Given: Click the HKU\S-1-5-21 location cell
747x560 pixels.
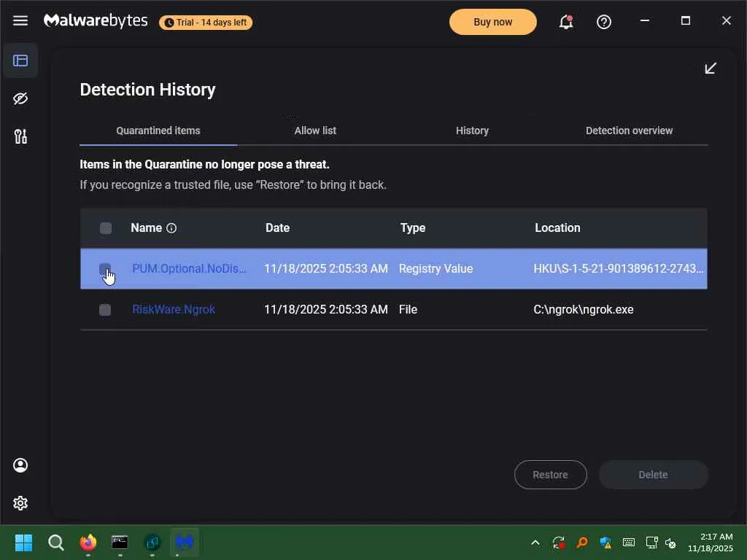Looking at the screenshot, I should coord(619,268).
